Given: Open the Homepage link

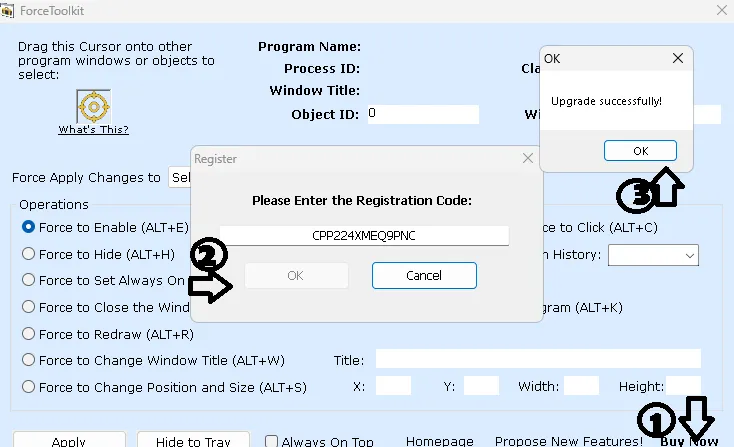Looking at the screenshot, I should coord(439,441).
